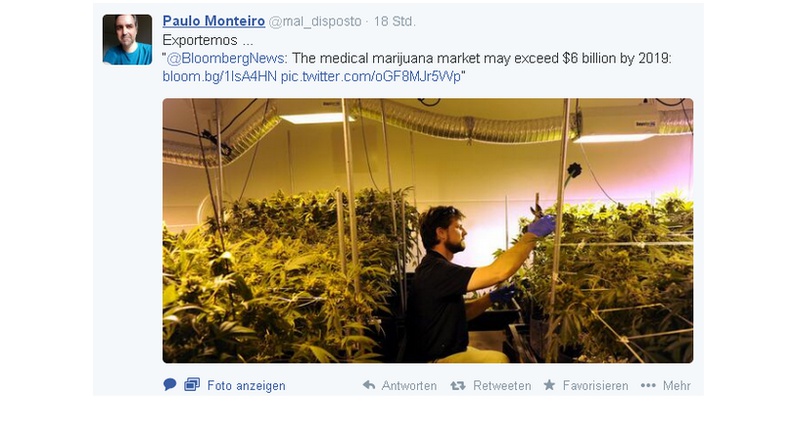Click the retweet arrows icon
Image resolution: width=794 pixels, height=431 pixels.
(x=458, y=386)
